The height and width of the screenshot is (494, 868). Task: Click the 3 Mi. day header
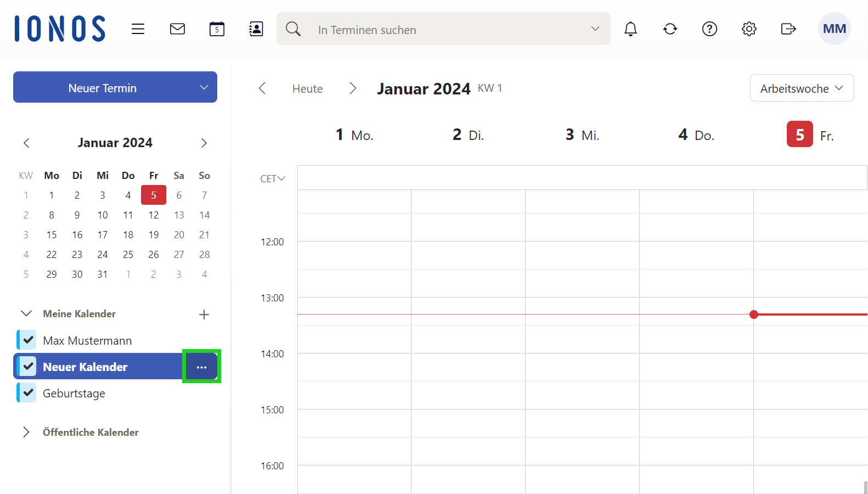583,135
